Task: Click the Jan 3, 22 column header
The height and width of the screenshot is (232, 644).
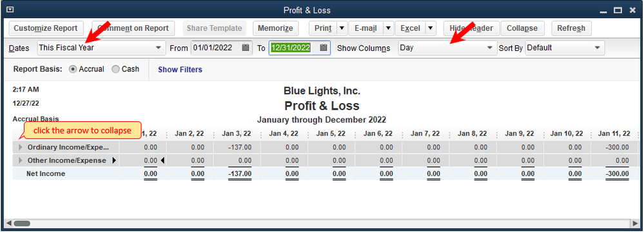Action: (x=237, y=134)
